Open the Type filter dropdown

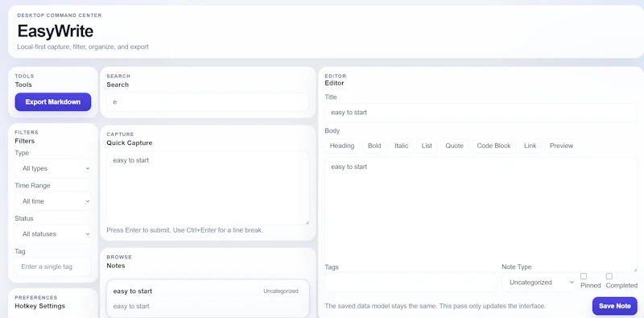(53, 168)
